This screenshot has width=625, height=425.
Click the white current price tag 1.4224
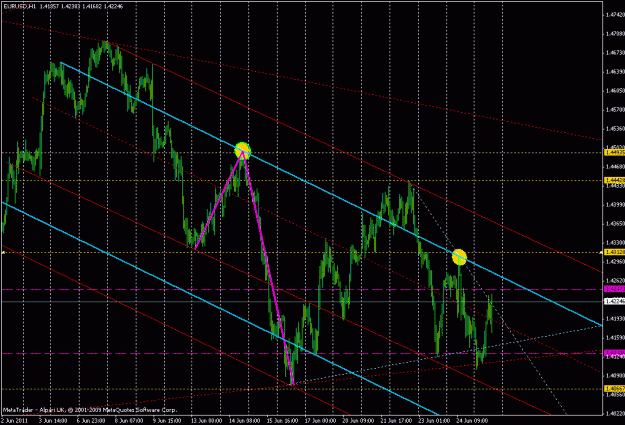tap(614, 301)
